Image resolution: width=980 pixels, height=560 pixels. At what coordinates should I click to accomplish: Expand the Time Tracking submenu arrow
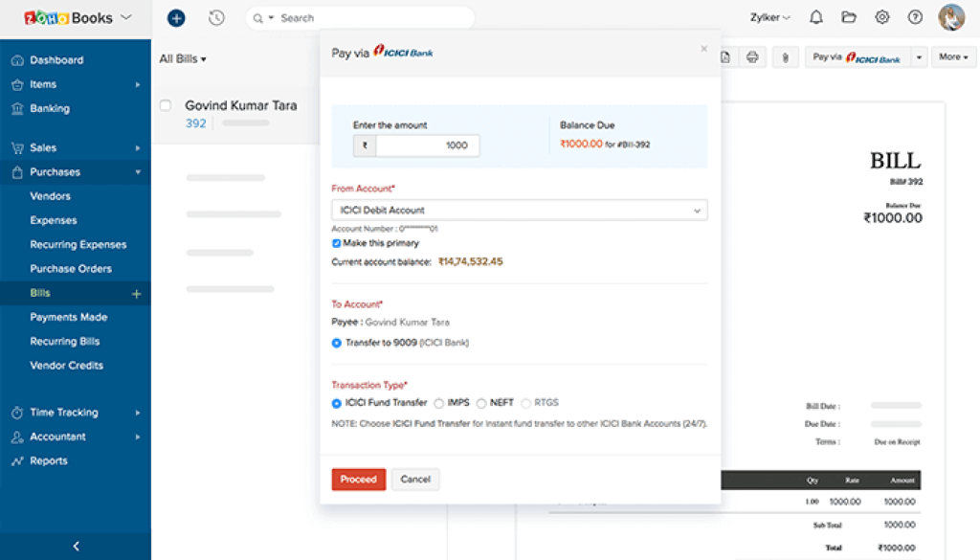point(138,414)
